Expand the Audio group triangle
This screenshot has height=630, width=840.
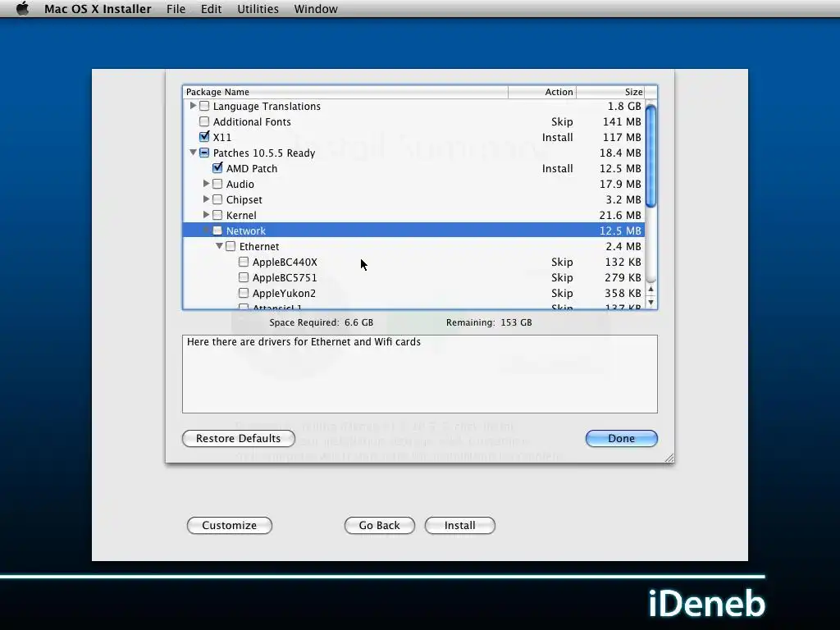[206, 183]
